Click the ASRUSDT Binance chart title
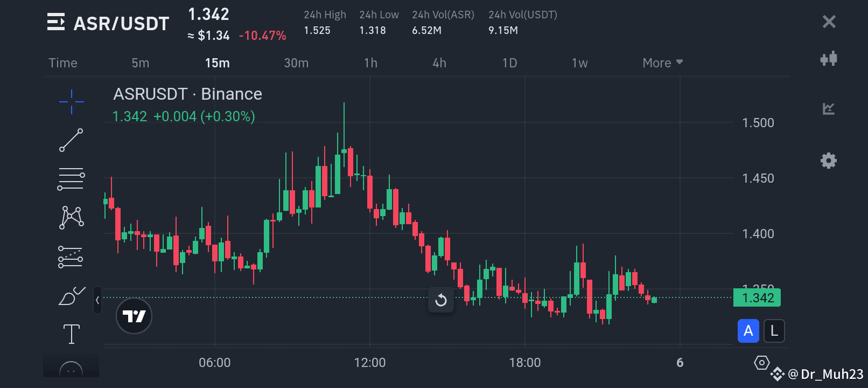The height and width of the screenshot is (388, 868). pyautogui.click(x=187, y=94)
